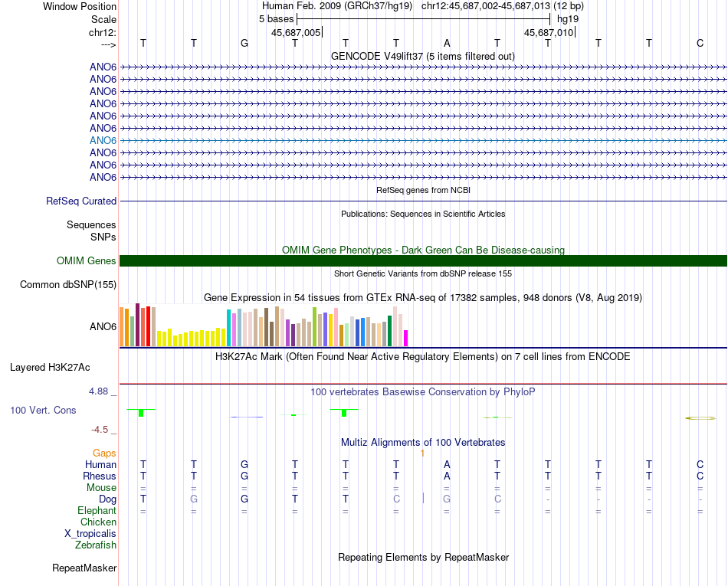728x586 pixels.
Task: Click the Human Feb. 2009 (GRCh37/hg19) assembly text
Action: pos(337,6)
